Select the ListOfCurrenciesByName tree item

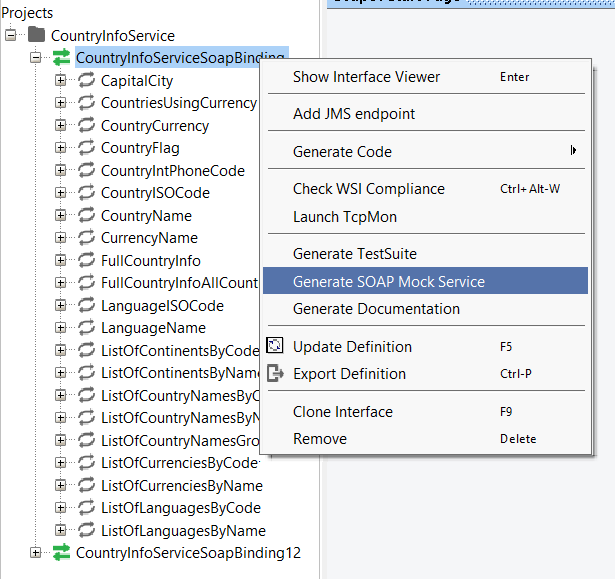[x=182, y=486]
